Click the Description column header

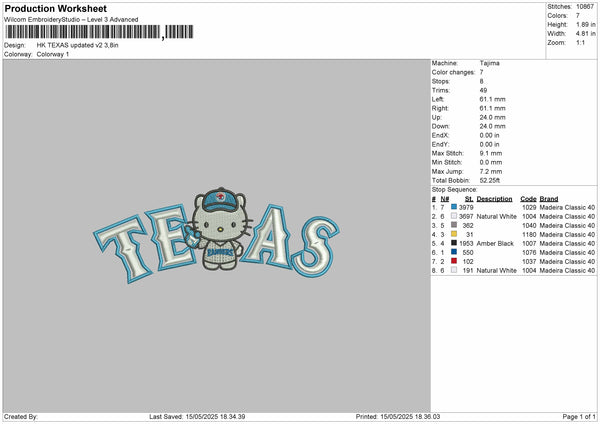point(494,199)
